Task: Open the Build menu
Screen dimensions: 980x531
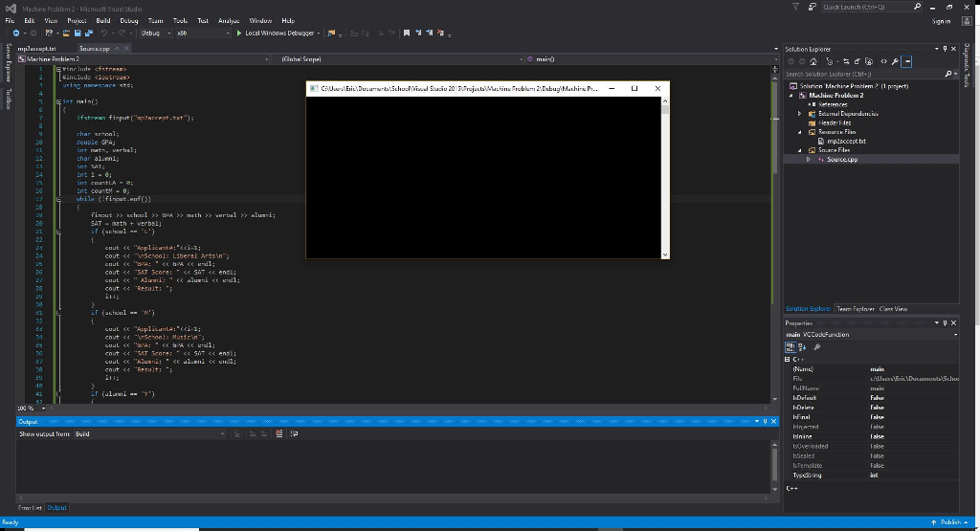Action: (103, 20)
